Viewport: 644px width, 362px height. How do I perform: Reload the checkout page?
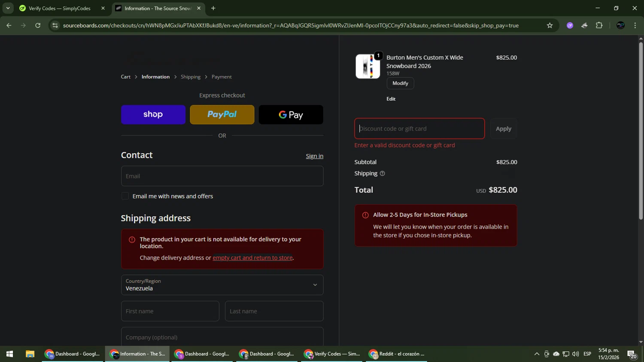tap(38, 25)
